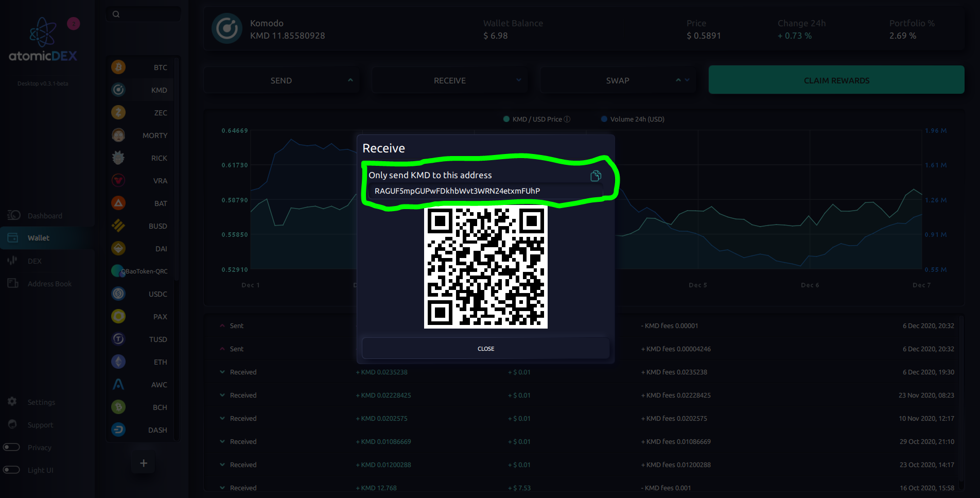Open the BUSD coin wallet
Viewport: 980px width, 498px height.
tap(140, 226)
